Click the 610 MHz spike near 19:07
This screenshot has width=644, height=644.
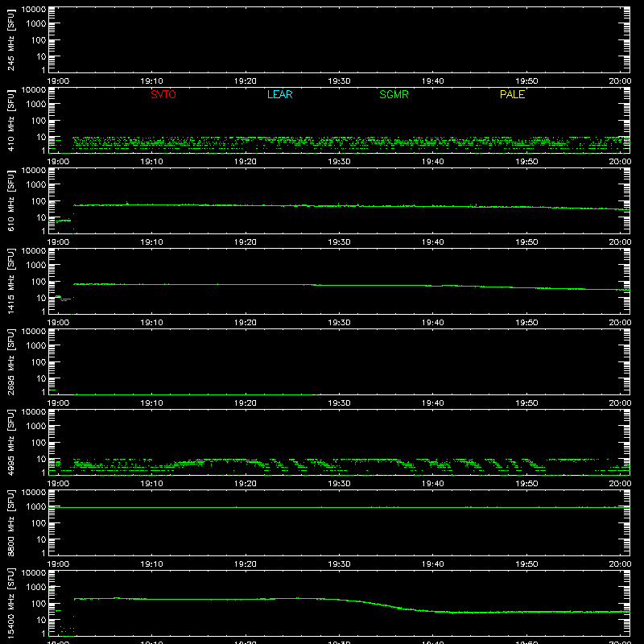127,203
